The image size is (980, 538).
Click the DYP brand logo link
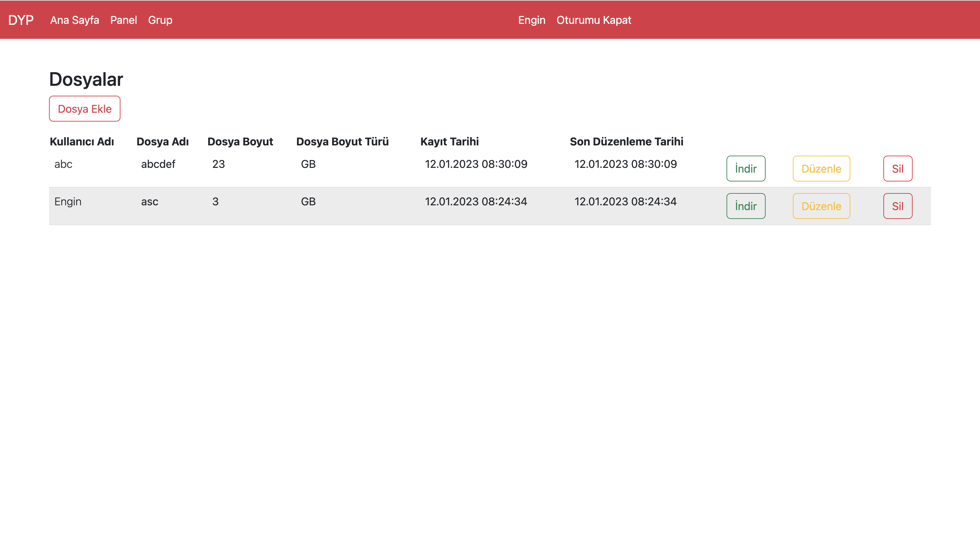click(x=20, y=20)
